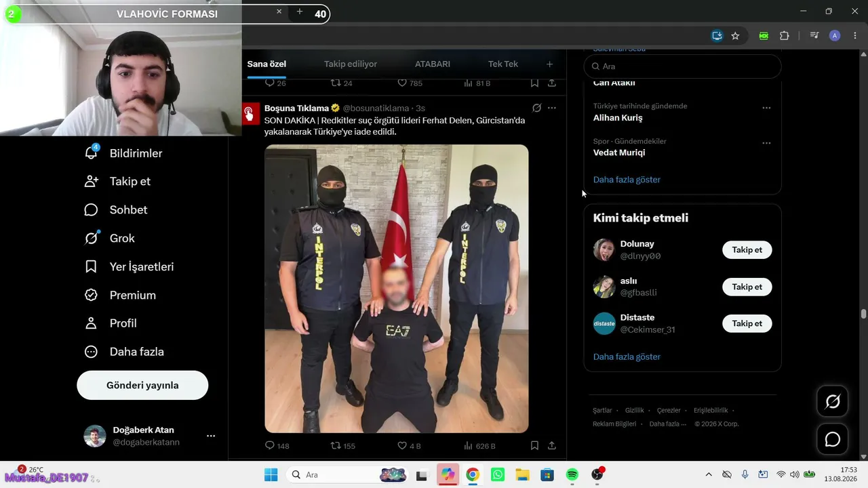This screenshot has width=868, height=488.
Task: Bookmark the Boşuna Tıklama post
Action: click(534, 446)
